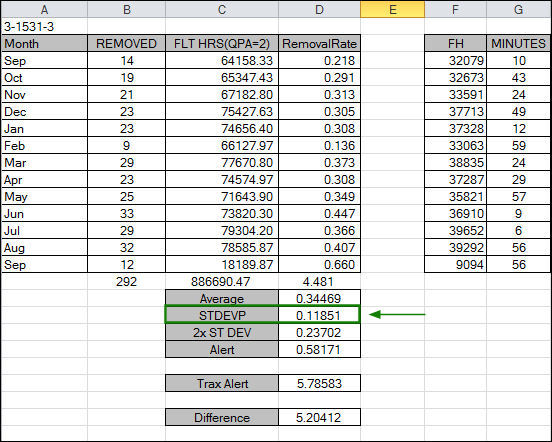Select flight hours cell 18189.87
The height and width of the screenshot is (442, 552).
pos(222,265)
